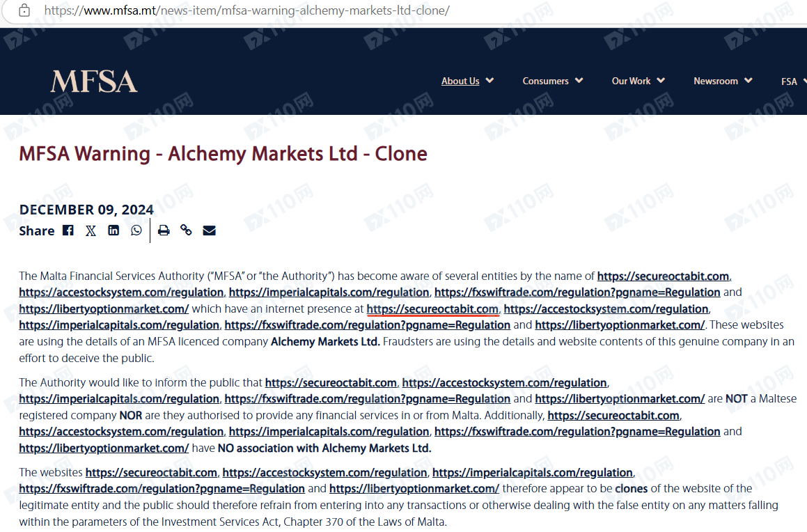Share on Facebook icon
This screenshot has width=807, height=532.
pyautogui.click(x=68, y=230)
